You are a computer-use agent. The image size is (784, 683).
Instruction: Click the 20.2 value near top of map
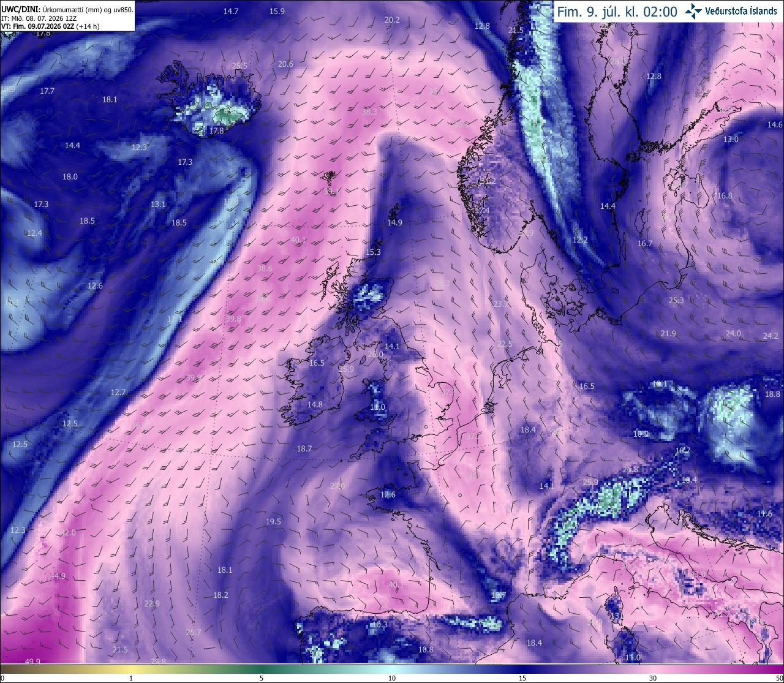[x=392, y=20]
